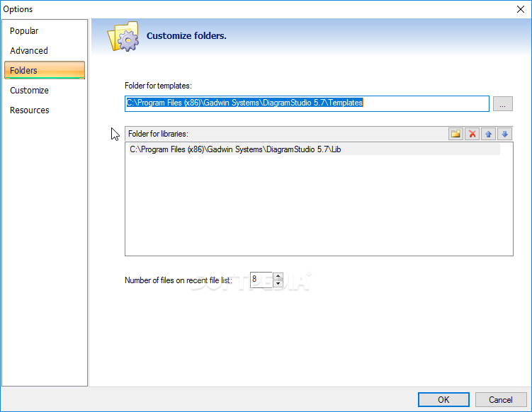This screenshot has width=532, height=412.
Task: Select the Folders options page
Action: (45, 70)
